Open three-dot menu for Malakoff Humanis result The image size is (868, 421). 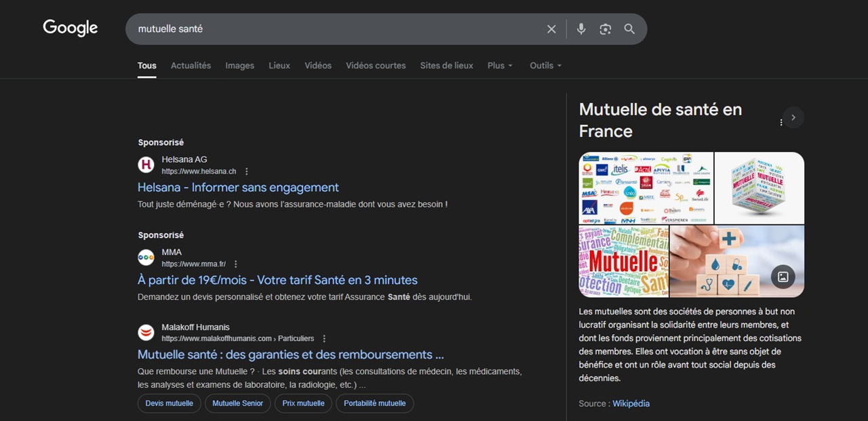[x=324, y=339]
